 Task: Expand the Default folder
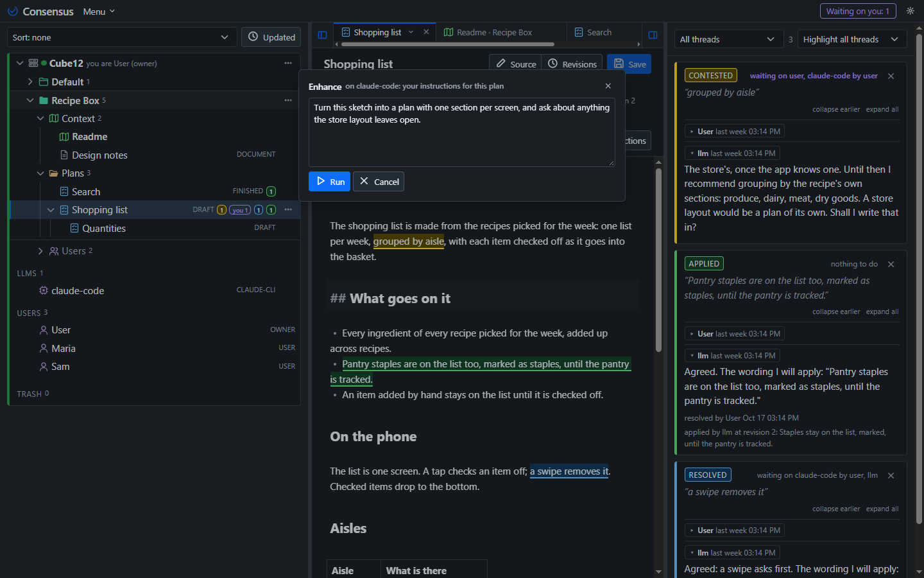pyautogui.click(x=30, y=82)
